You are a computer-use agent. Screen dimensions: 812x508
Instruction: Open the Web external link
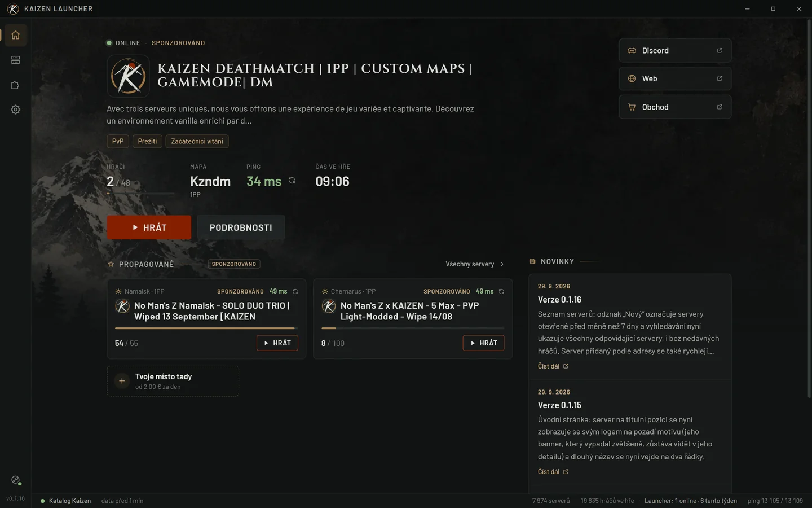(675, 78)
